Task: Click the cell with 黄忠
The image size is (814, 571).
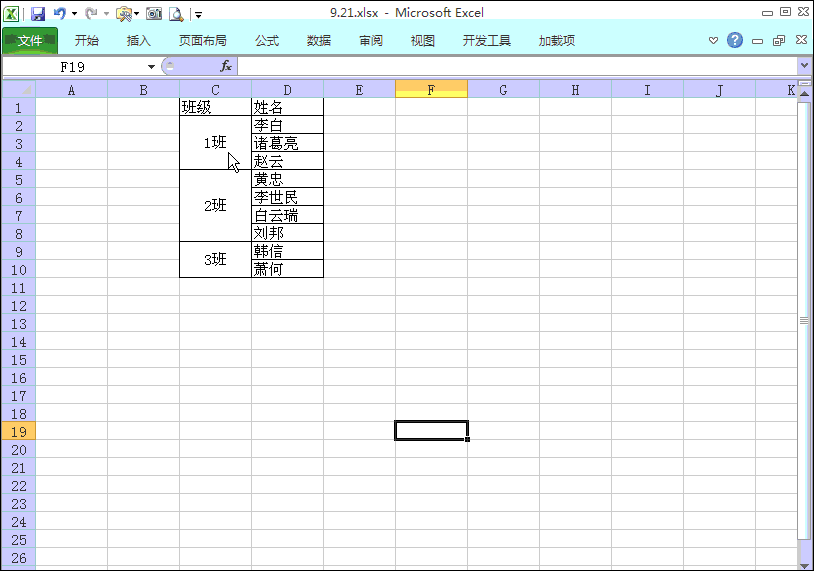Action: 287,179
